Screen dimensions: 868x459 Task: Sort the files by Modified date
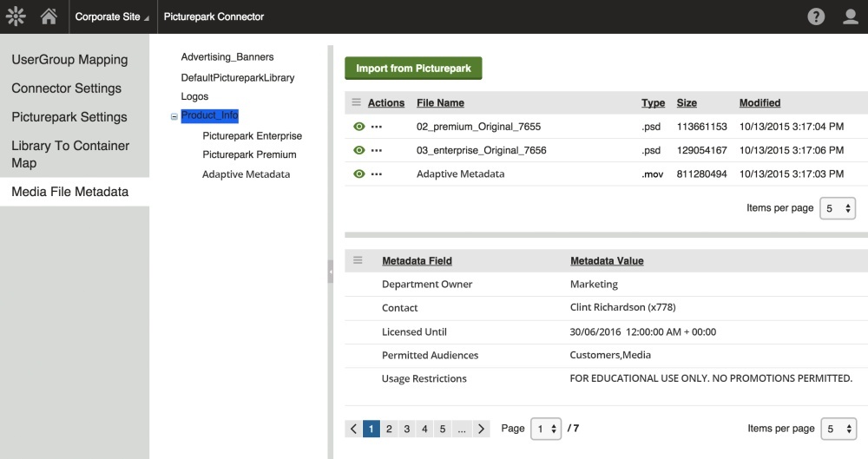pos(759,103)
